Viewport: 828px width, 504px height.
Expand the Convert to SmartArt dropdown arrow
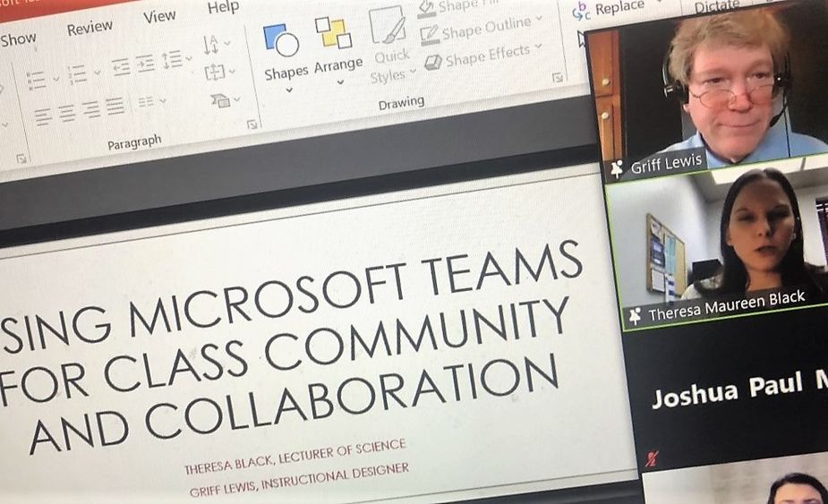pos(237,98)
